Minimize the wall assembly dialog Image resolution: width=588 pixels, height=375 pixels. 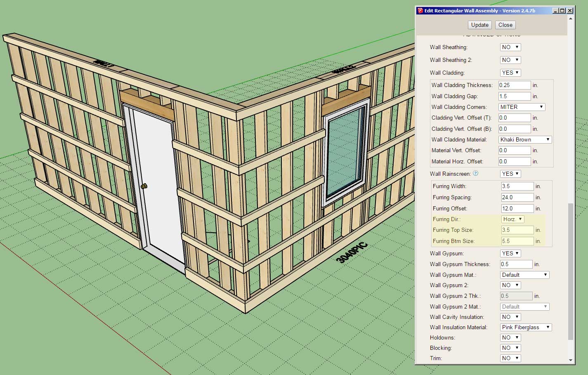click(x=555, y=11)
